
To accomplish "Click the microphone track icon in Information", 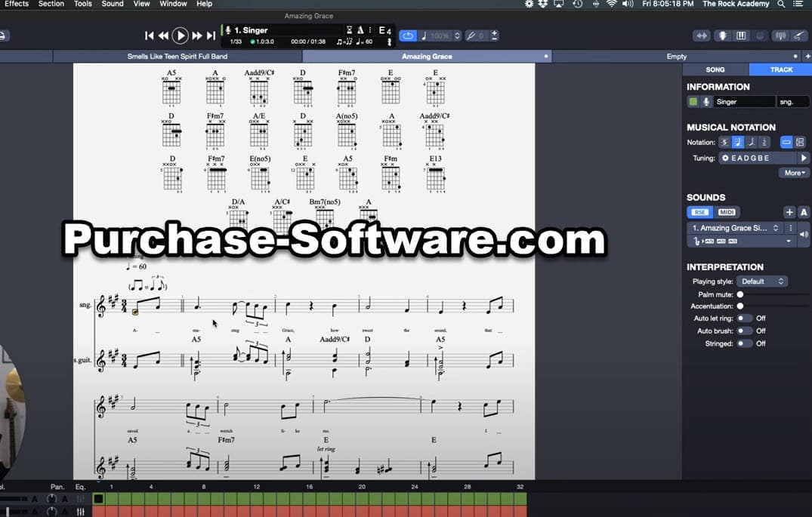I will [x=705, y=102].
